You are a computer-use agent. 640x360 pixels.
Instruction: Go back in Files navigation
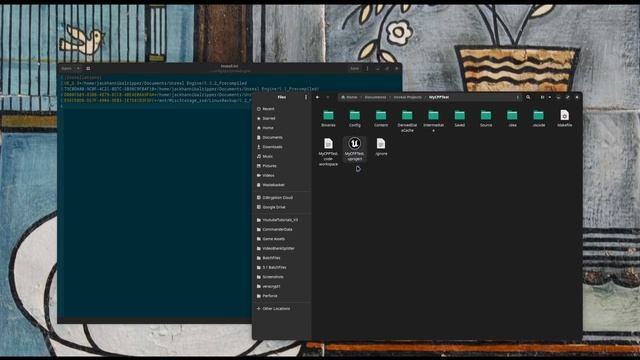(317, 97)
